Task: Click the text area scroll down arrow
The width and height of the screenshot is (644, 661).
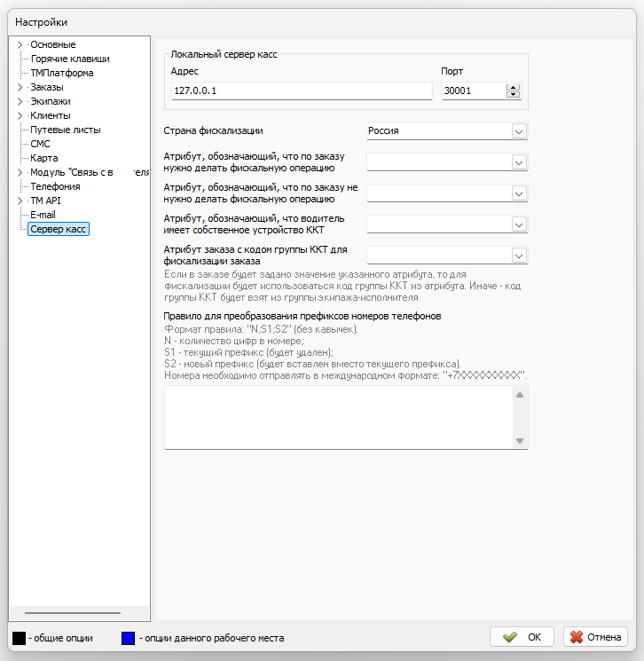Action: tap(520, 441)
